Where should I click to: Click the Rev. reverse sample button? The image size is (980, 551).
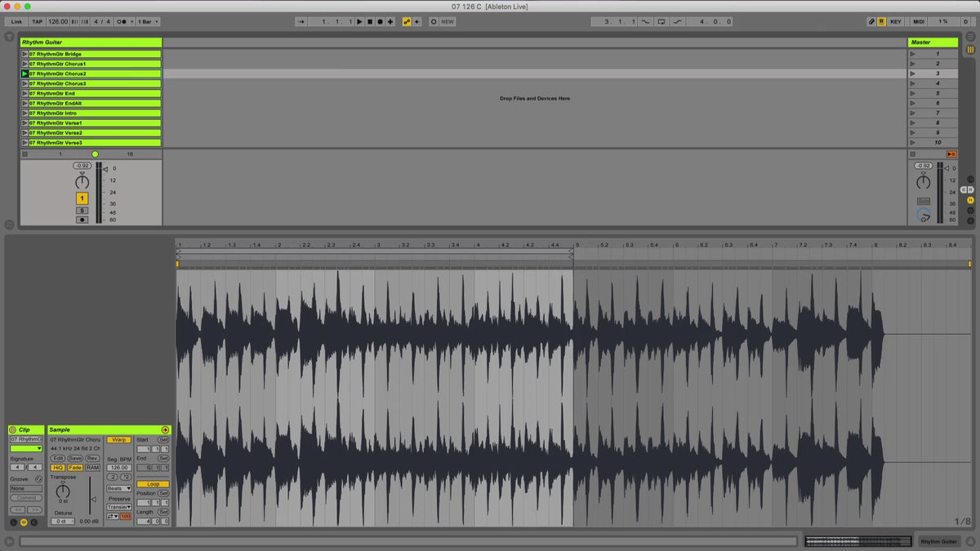[92, 458]
